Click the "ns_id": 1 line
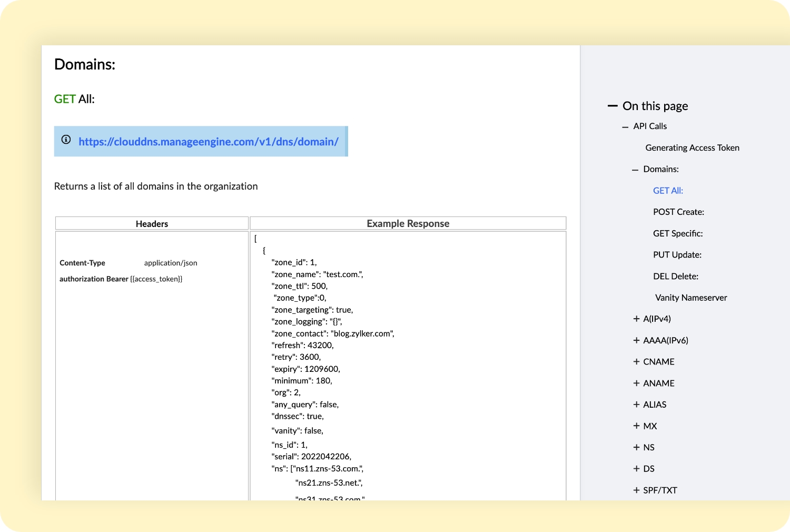The height and width of the screenshot is (532, 790). point(289,445)
